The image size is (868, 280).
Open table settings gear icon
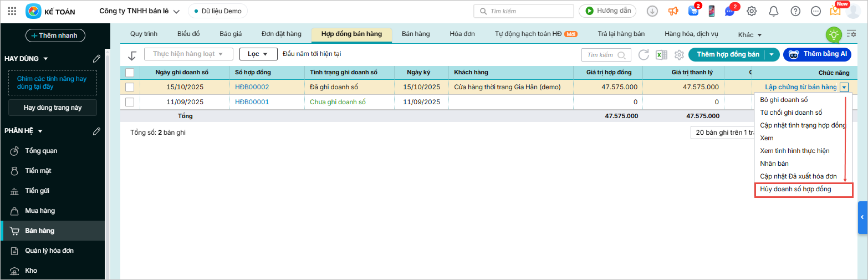(x=678, y=55)
